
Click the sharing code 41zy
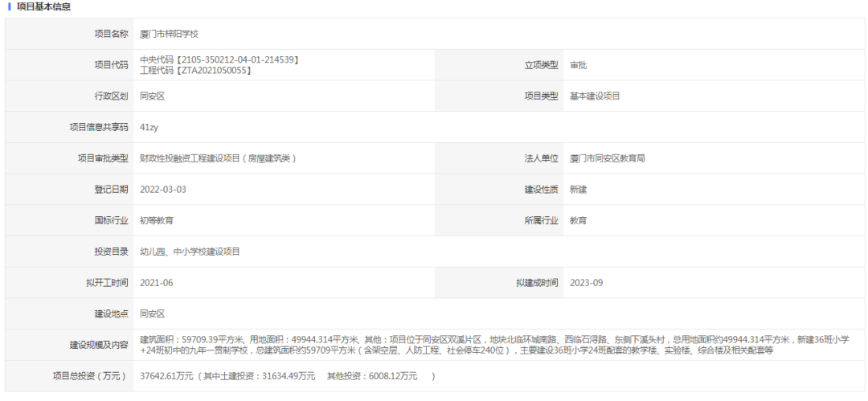[x=148, y=127]
